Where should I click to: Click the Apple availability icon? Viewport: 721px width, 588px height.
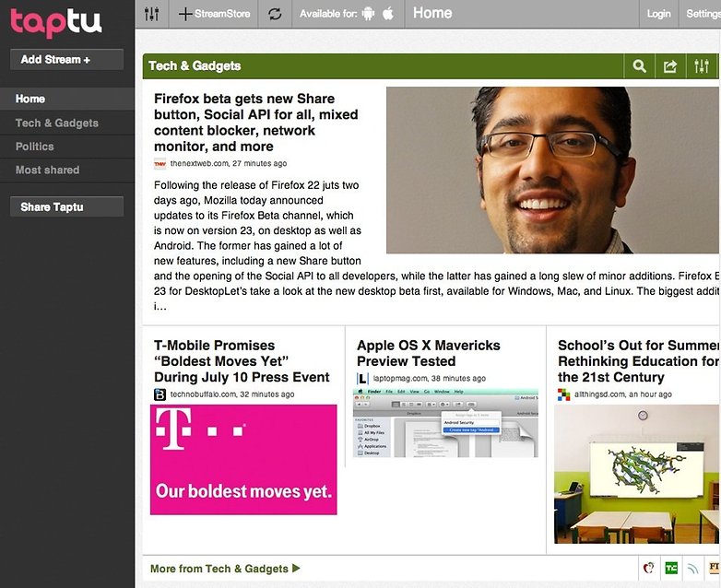[388, 13]
